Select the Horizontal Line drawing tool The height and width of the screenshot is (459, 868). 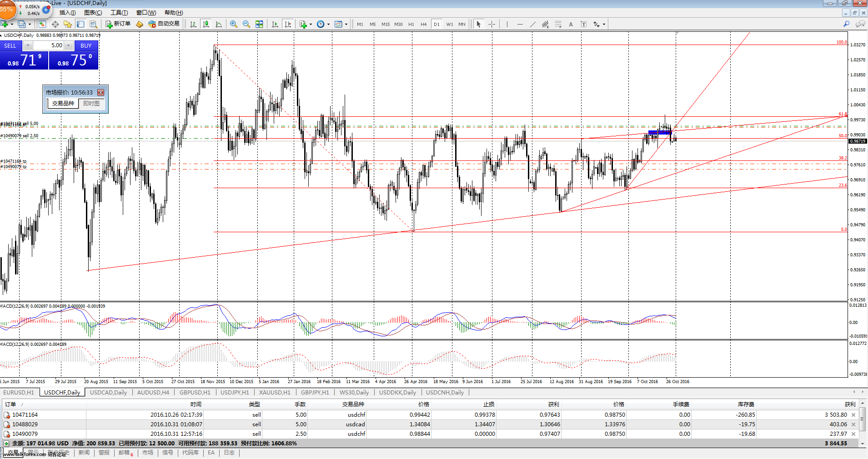tap(520, 24)
